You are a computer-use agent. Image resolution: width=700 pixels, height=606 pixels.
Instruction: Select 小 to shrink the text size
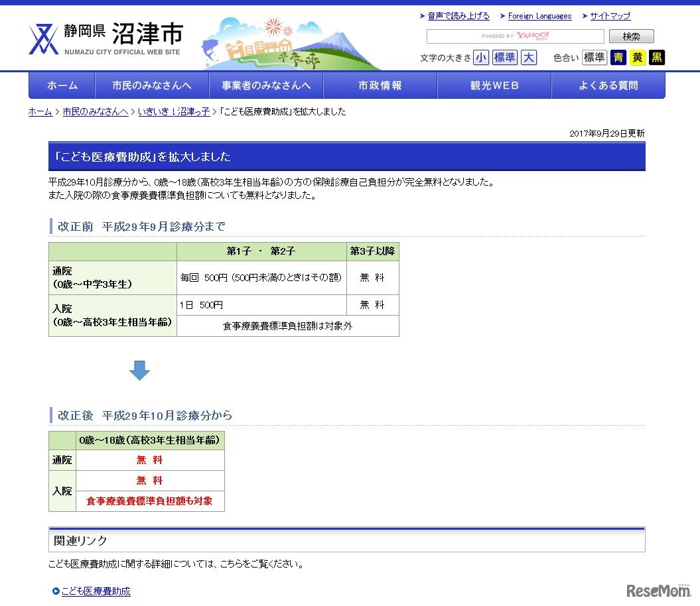tap(481, 58)
